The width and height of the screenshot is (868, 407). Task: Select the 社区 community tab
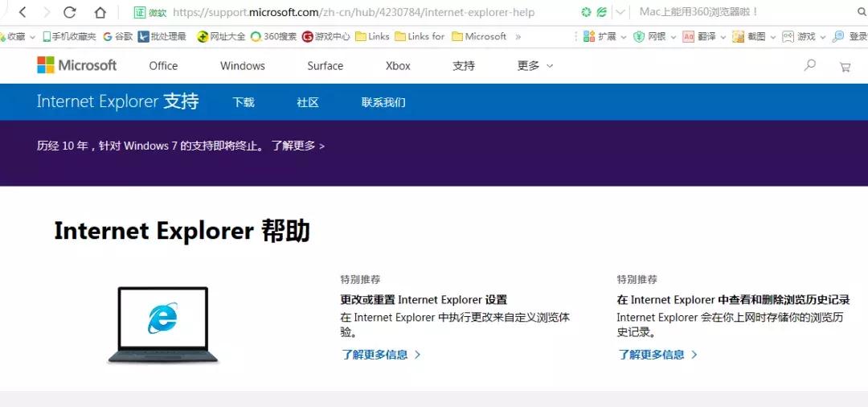[308, 102]
